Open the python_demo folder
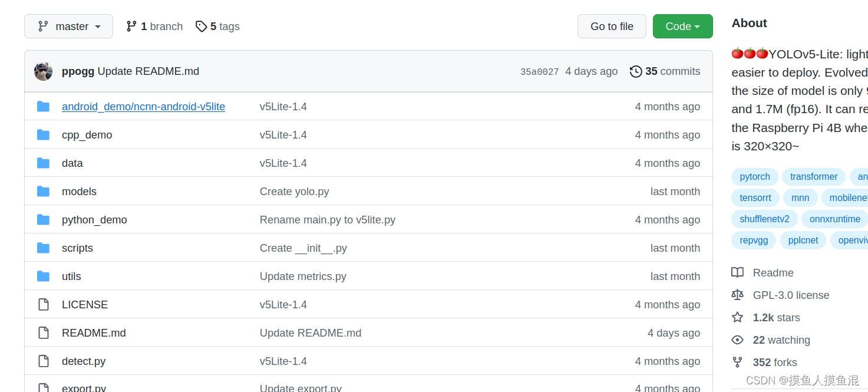868x392 pixels. [x=94, y=220]
